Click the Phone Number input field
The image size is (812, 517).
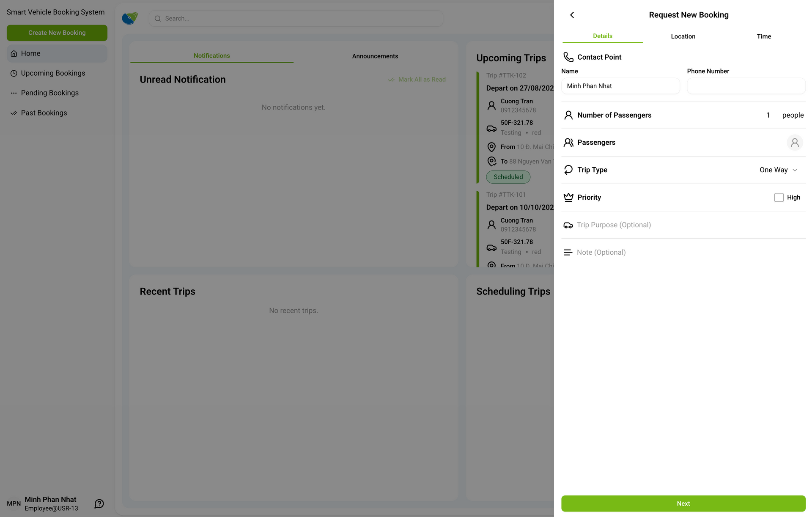(x=746, y=86)
